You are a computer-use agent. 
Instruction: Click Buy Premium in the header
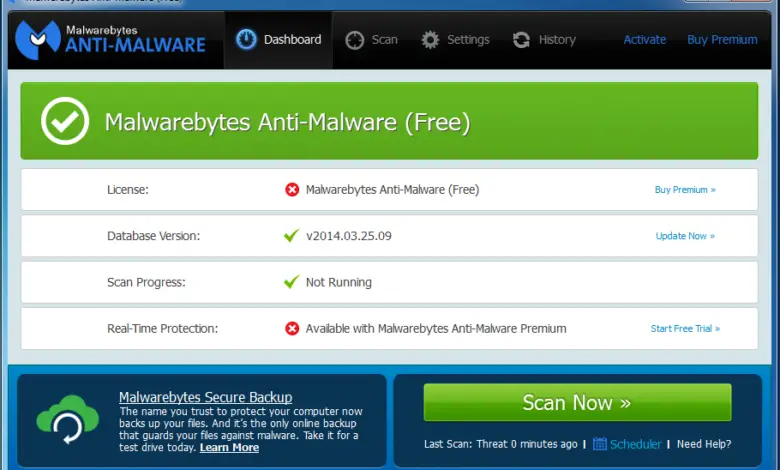pyautogui.click(x=722, y=40)
